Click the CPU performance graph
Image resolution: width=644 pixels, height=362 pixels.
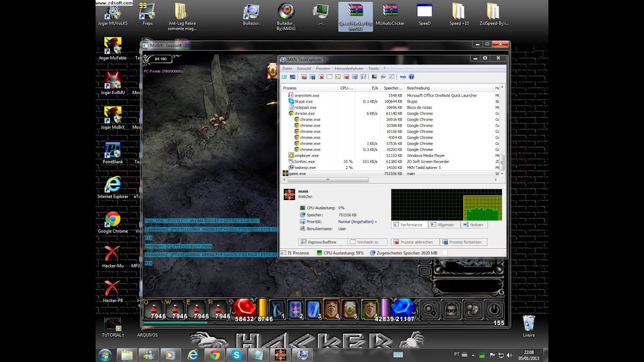pos(446,205)
